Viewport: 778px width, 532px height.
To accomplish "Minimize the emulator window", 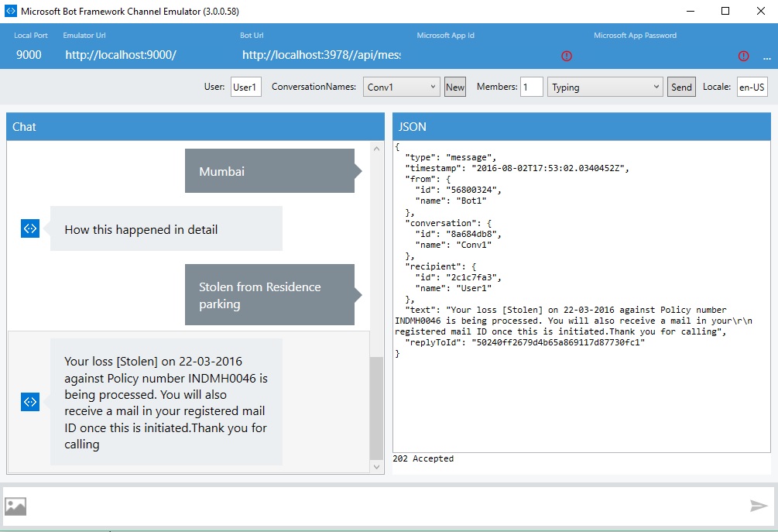I will click(691, 11).
